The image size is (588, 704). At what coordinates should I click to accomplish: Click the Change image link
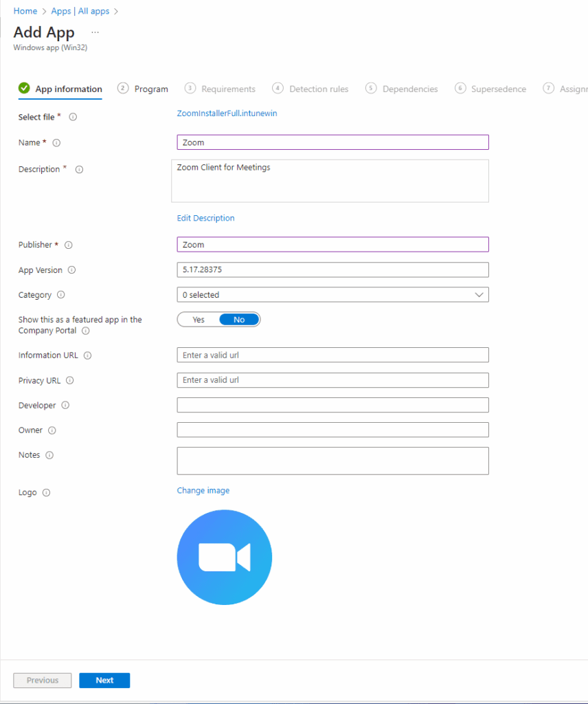tap(203, 490)
